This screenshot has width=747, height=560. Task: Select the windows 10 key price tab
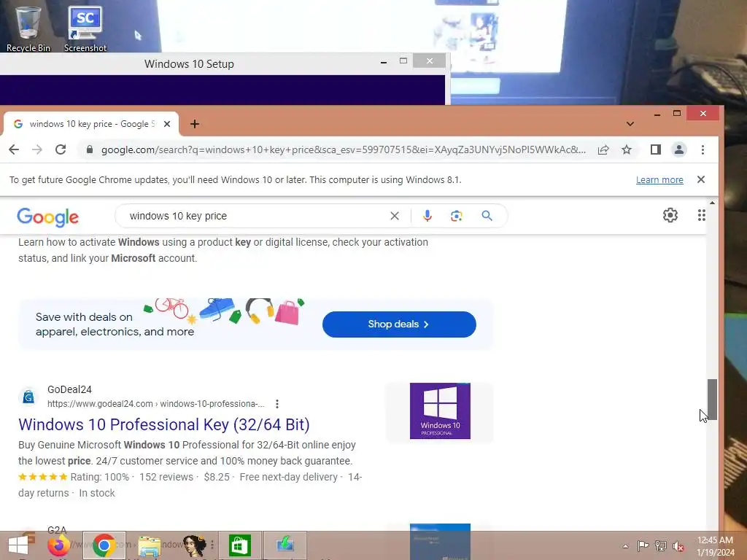tap(91, 124)
